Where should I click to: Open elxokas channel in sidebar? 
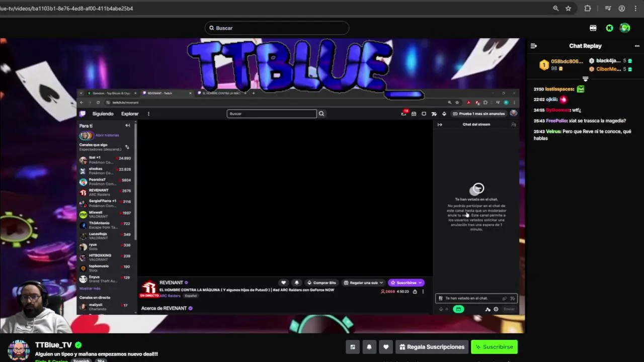[105, 171]
